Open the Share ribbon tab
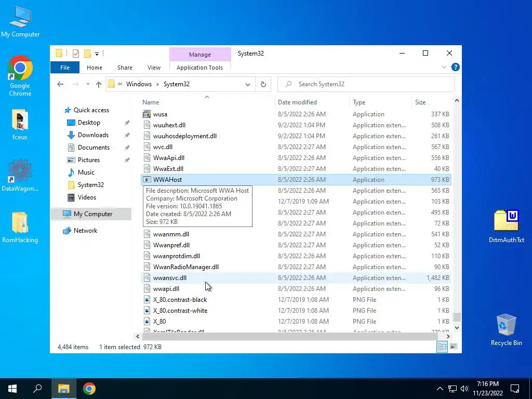 click(125, 68)
